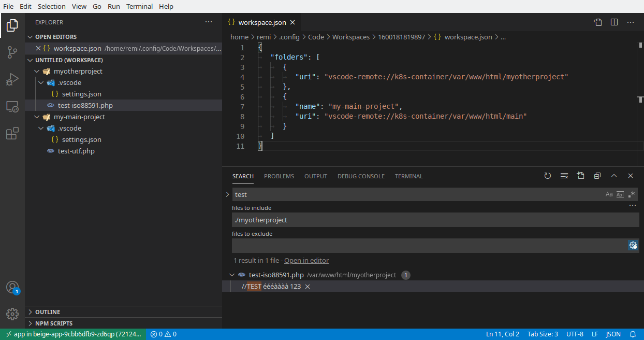Image resolution: width=644 pixels, height=340 pixels.
Task: Open the Help menu
Action: (x=166, y=6)
